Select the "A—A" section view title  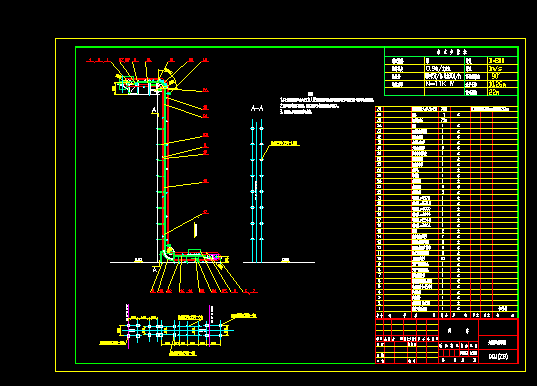point(257,109)
